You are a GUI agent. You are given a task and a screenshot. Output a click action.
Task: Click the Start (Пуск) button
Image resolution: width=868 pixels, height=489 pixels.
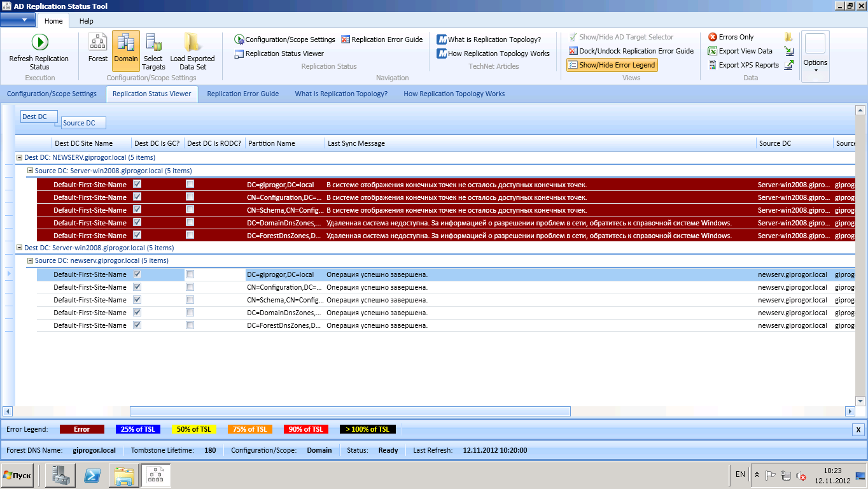point(17,476)
